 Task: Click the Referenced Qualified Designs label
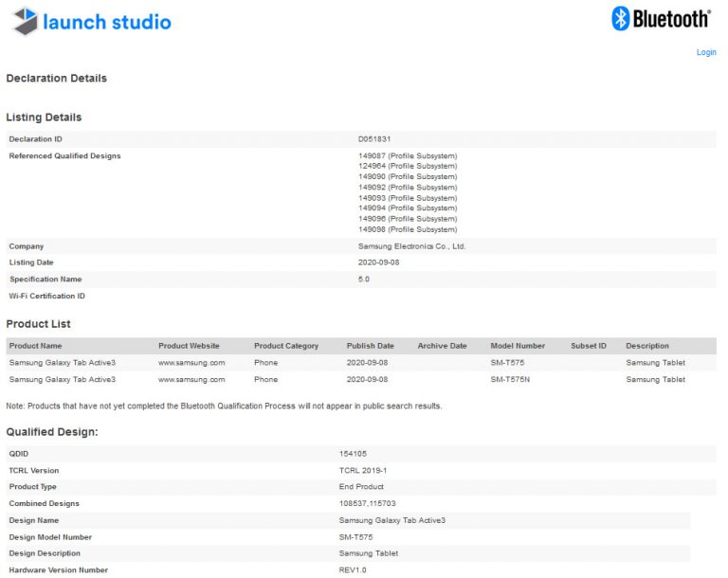click(x=64, y=155)
